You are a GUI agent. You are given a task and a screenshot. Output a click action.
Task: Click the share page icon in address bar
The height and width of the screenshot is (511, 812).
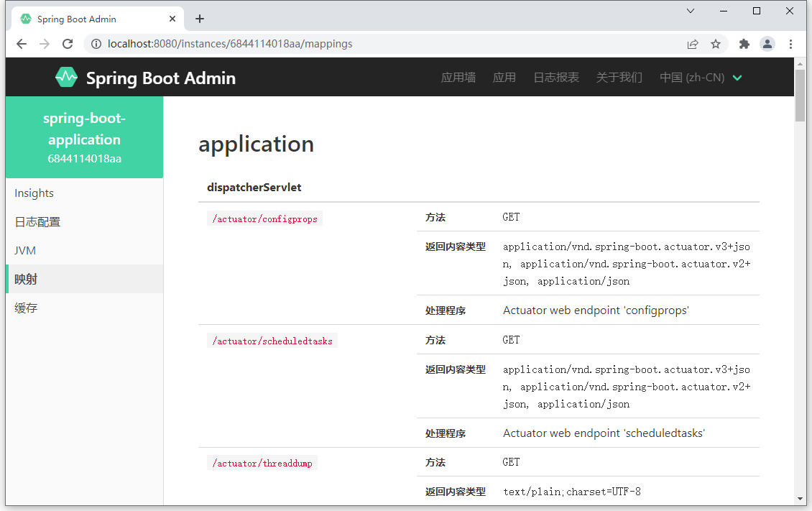(x=693, y=44)
